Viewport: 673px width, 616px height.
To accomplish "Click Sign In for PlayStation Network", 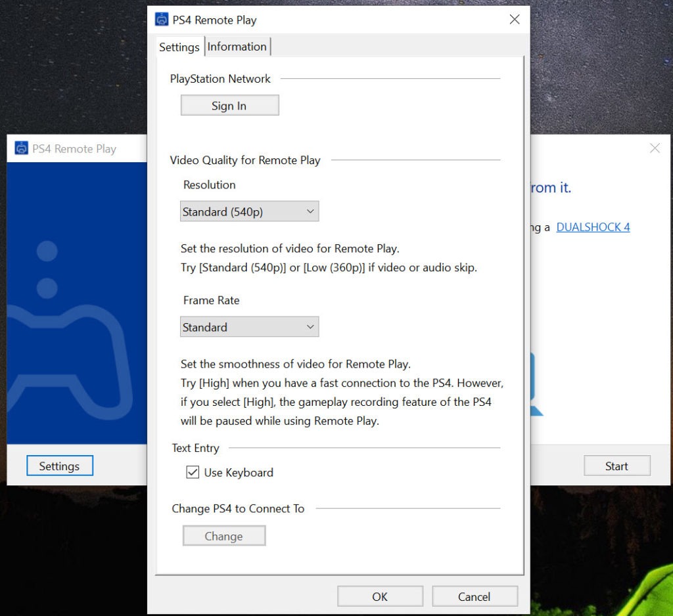I will pos(229,106).
